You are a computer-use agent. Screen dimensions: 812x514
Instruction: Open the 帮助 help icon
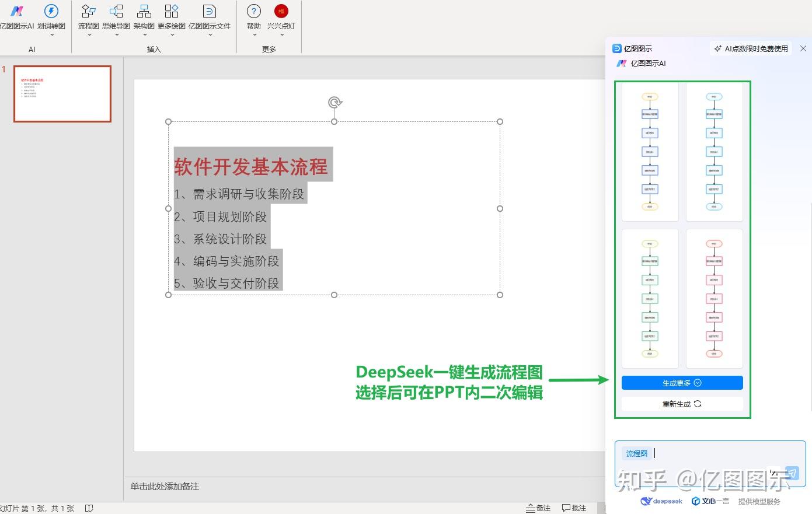coord(254,11)
